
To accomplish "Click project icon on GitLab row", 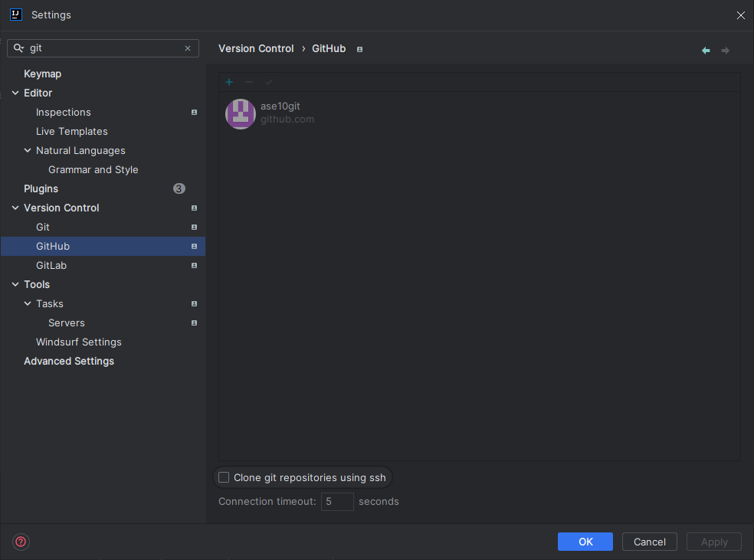I will pos(195,266).
